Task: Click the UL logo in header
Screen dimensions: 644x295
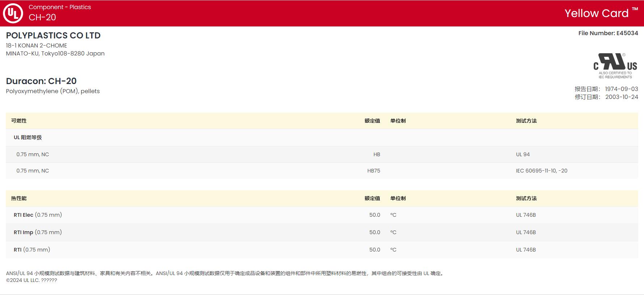Action: (13, 13)
